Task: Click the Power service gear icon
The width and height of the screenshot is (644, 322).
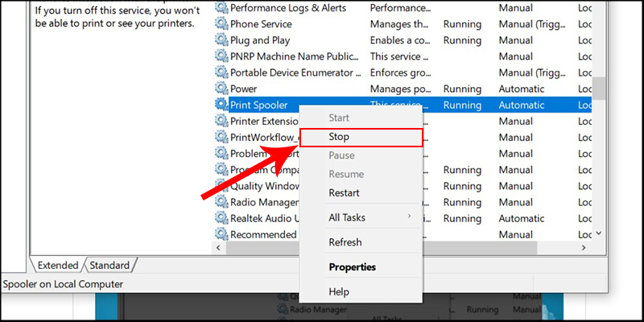Action: point(221,89)
